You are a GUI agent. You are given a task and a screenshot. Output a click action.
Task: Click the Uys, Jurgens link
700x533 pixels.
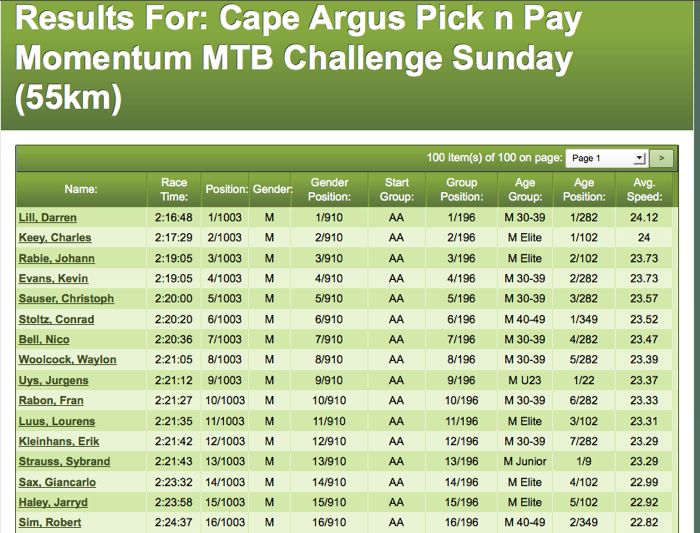53,380
